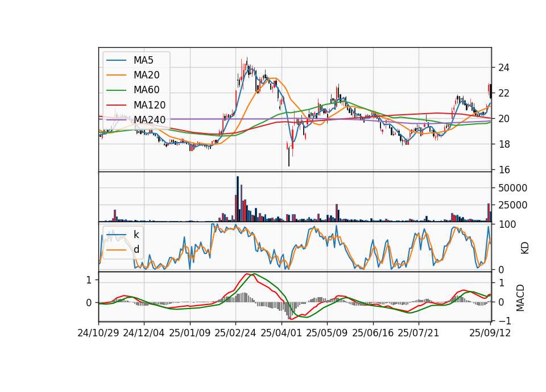The width and height of the screenshot is (546, 392).
Task: Click the tallest volume bar near 25/02/24
Action: pyautogui.click(x=238, y=199)
